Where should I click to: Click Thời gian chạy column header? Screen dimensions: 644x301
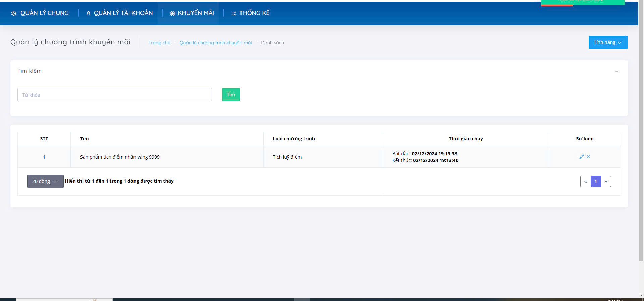pos(466,139)
